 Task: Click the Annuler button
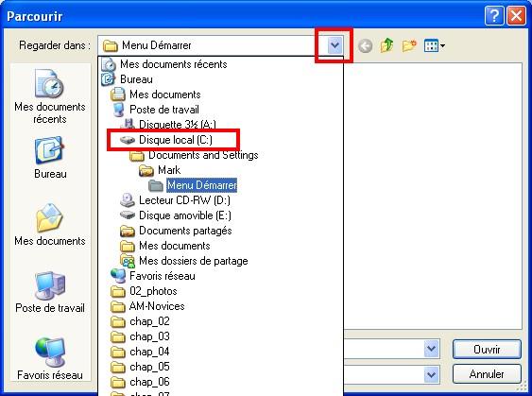pos(487,374)
